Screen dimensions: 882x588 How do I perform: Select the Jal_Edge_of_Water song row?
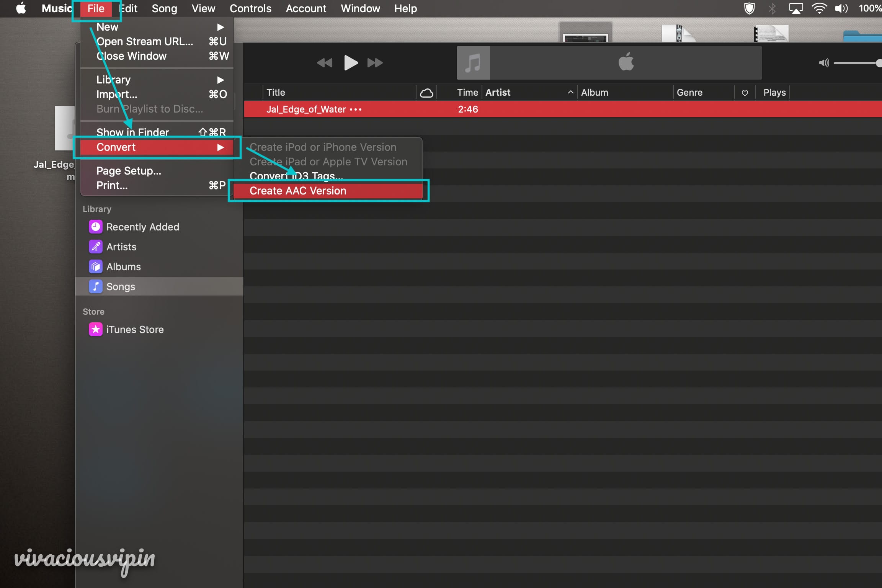point(563,109)
